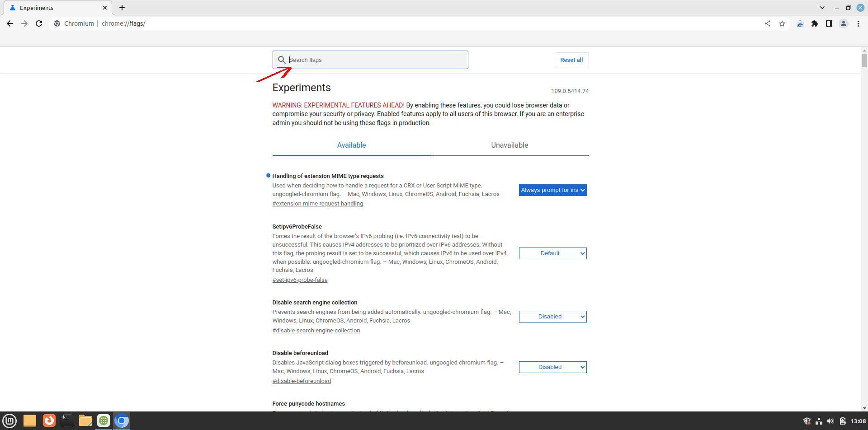This screenshot has height=430, width=868.
Task: Open the Extensions puzzle-piece menu
Action: pyautogui.click(x=815, y=23)
